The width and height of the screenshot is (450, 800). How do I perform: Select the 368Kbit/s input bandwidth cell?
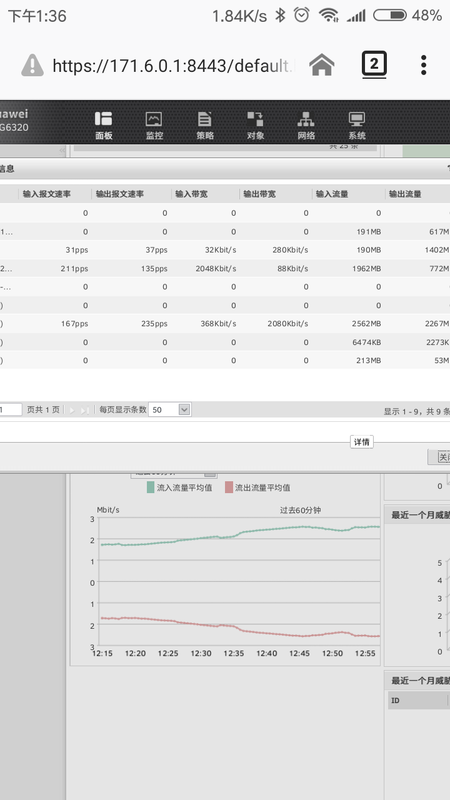coord(218,323)
